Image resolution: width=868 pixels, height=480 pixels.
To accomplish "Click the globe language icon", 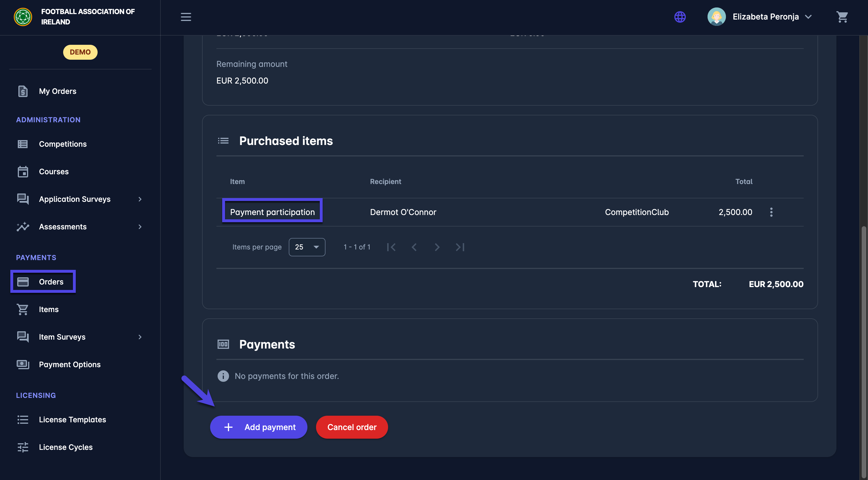I will 680,17.
